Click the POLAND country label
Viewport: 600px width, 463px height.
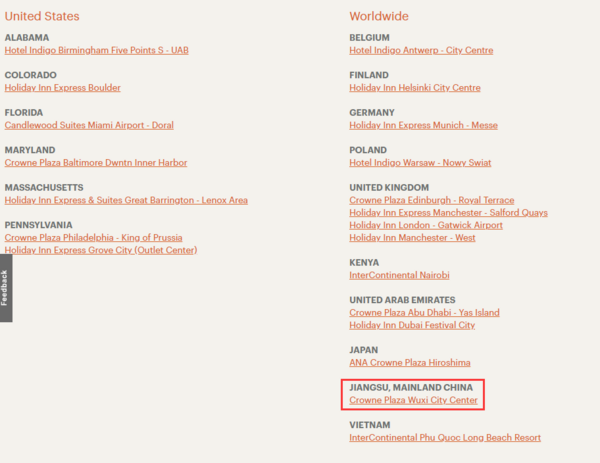pos(368,150)
